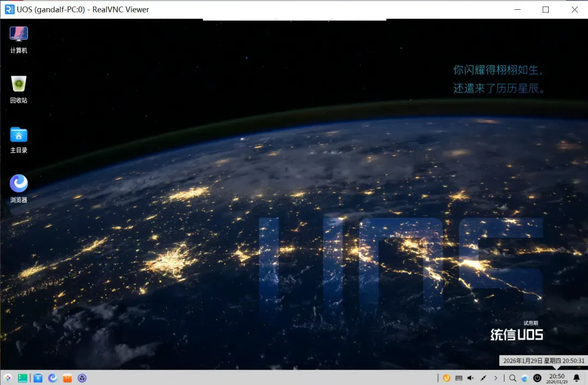Click the 20:50 clock in the taskbar
Screen dimensions: 588x385
point(557,378)
